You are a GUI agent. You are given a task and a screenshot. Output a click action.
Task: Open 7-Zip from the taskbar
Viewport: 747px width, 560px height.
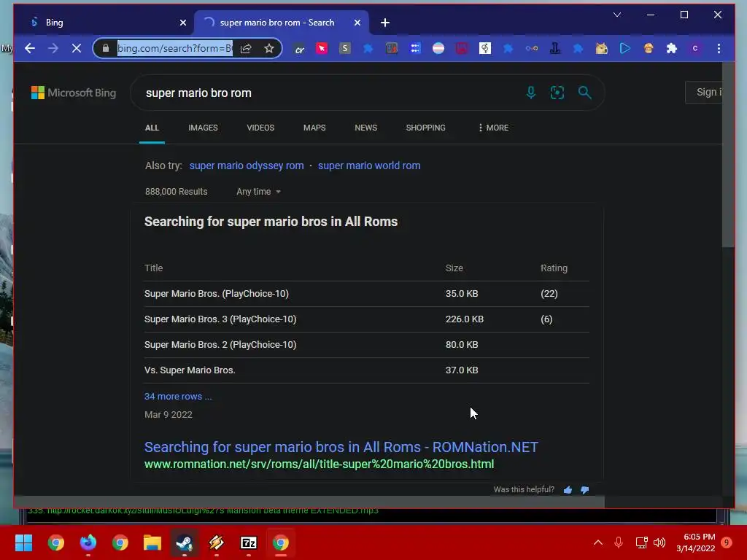(x=249, y=542)
